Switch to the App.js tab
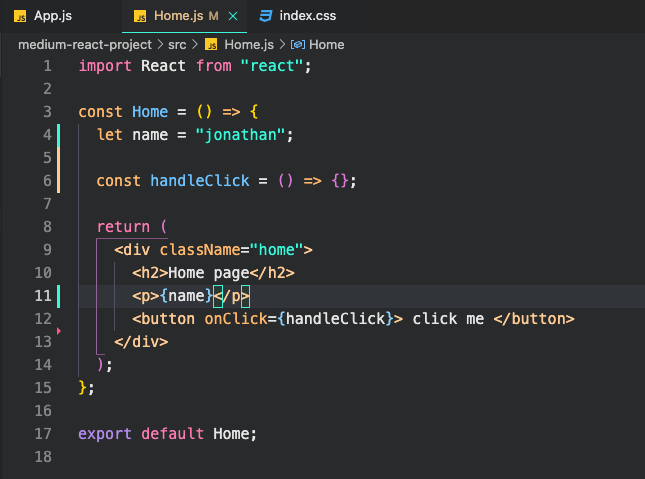Image resolution: width=645 pixels, height=479 pixels. 53,16
